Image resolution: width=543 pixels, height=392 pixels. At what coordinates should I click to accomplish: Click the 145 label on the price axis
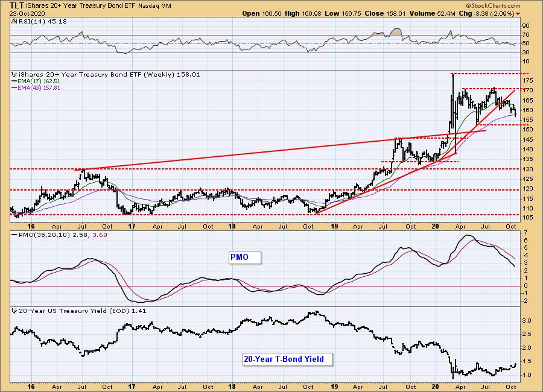point(528,139)
